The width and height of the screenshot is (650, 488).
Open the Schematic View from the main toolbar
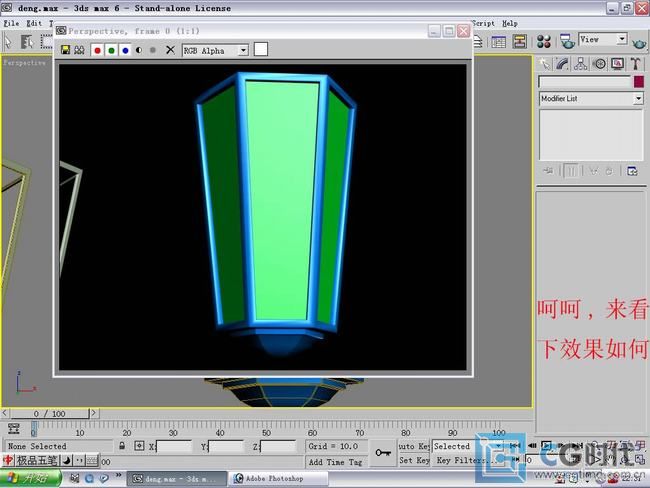(519, 41)
